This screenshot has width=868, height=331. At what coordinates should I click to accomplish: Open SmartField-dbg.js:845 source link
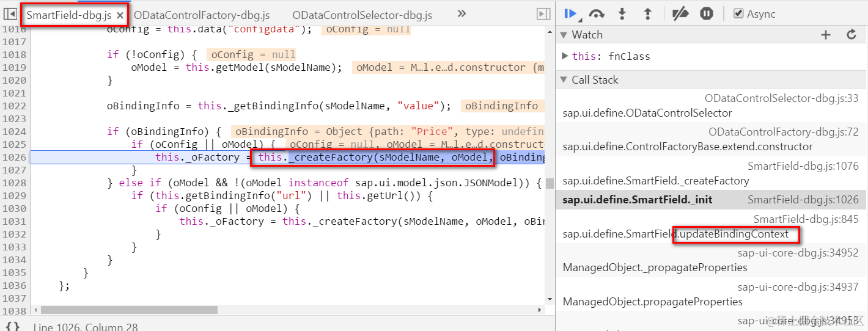[806, 219]
